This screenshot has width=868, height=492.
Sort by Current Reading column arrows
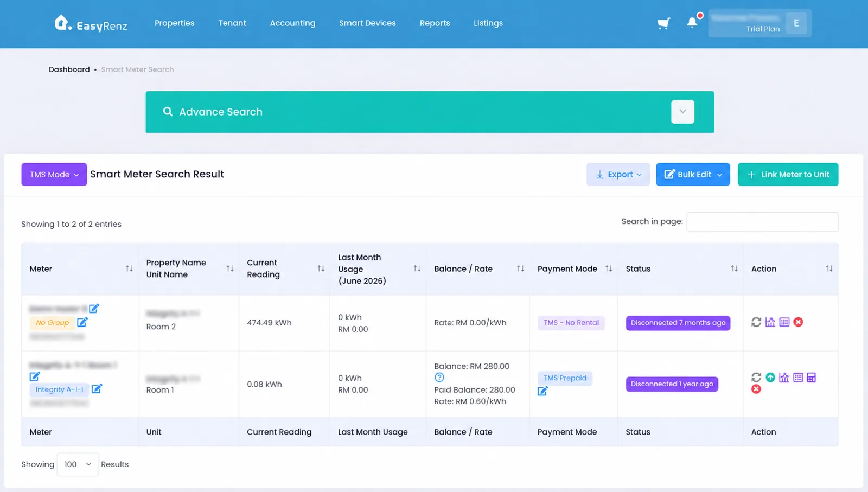(x=321, y=269)
